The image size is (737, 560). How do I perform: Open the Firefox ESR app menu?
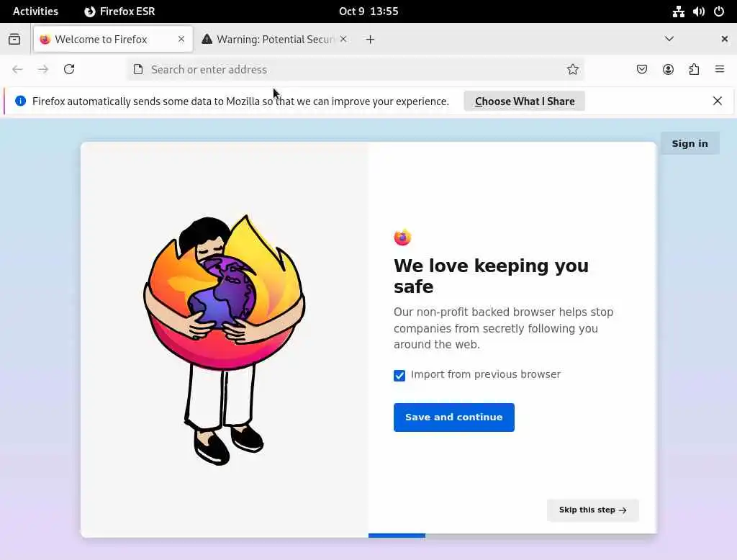click(x=120, y=12)
